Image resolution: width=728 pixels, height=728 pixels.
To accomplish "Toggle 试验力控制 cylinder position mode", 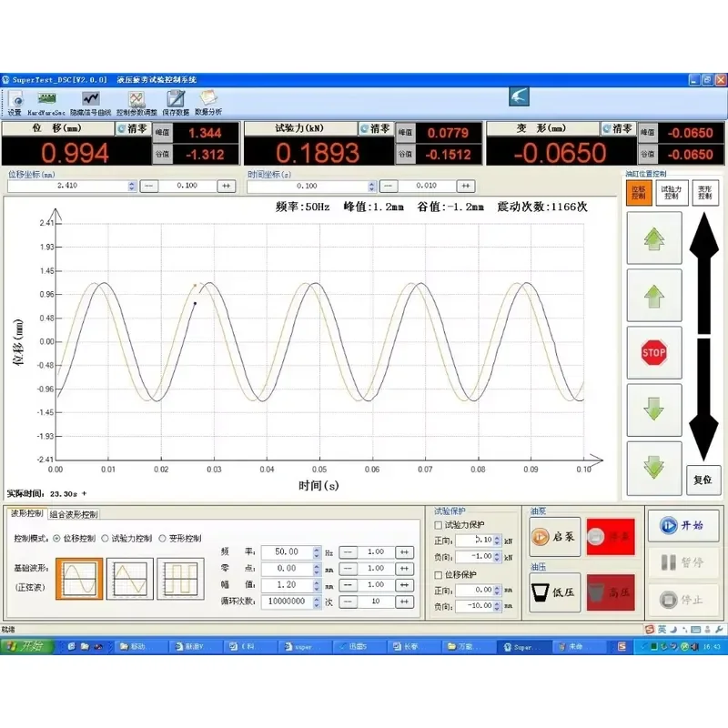I will 672,193.
